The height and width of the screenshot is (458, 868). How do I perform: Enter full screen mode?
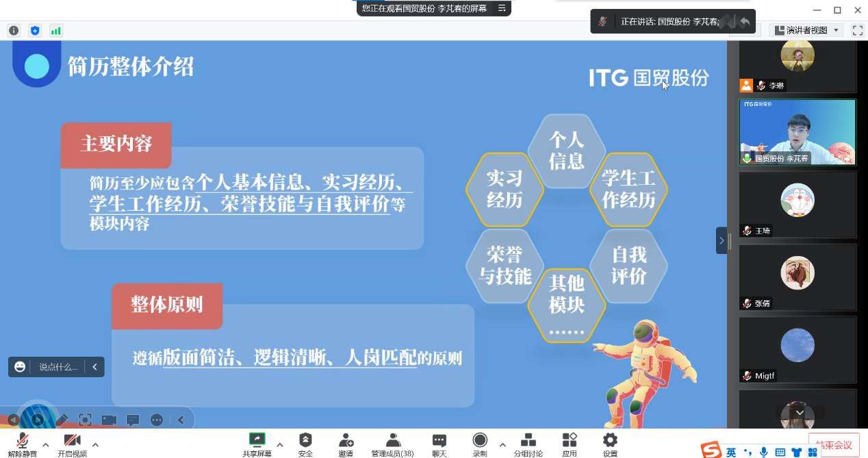tap(857, 30)
